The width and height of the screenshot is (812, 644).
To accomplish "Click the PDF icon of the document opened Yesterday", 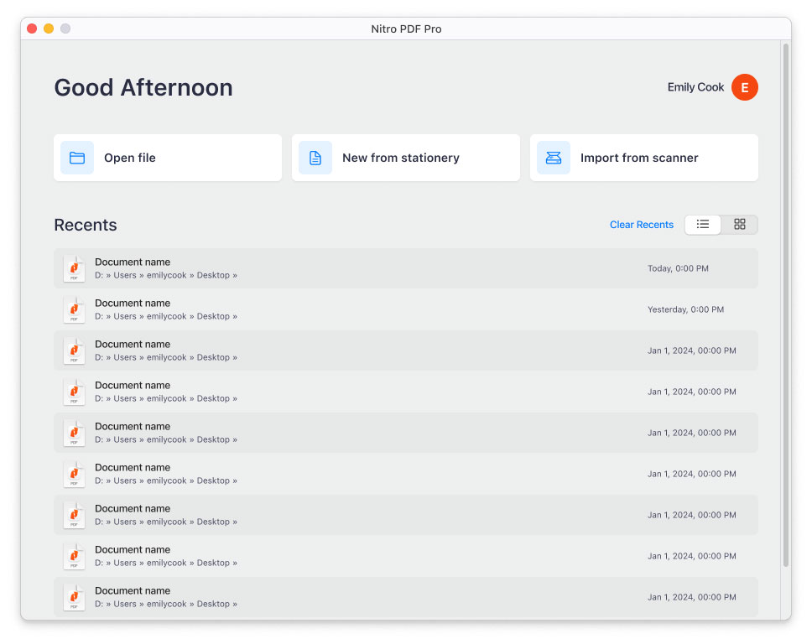I will pos(75,309).
